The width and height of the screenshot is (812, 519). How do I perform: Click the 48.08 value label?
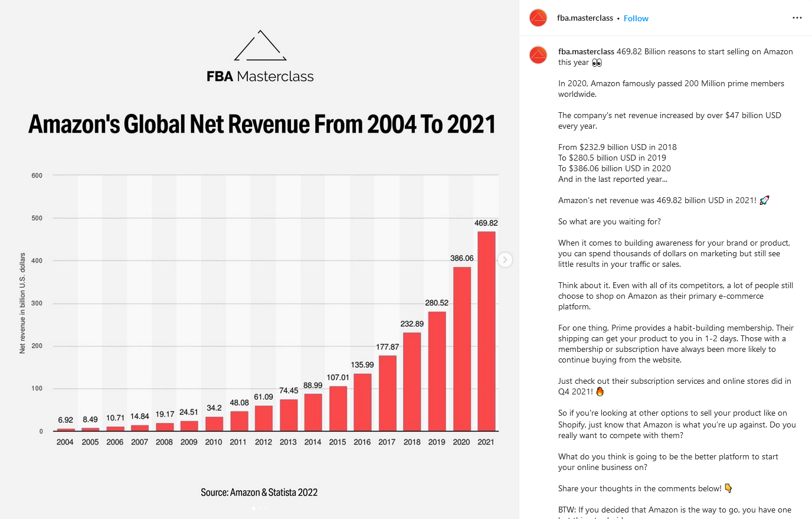(239, 403)
